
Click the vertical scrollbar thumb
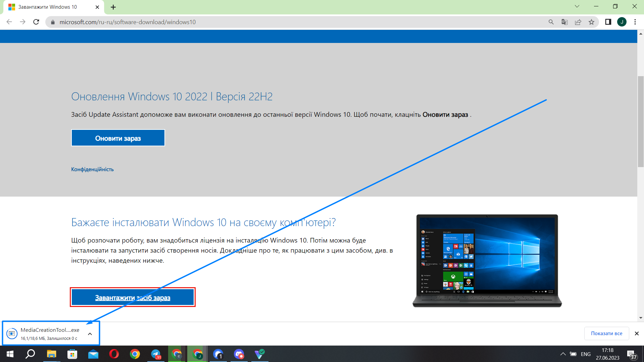tap(641, 121)
